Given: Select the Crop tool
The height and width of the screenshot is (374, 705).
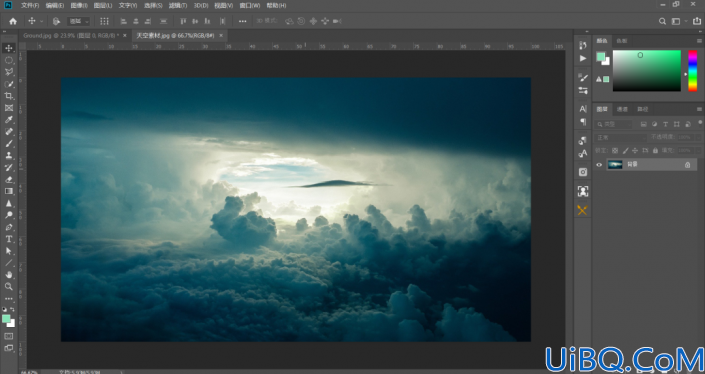Looking at the screenshot, I should 9,96.
